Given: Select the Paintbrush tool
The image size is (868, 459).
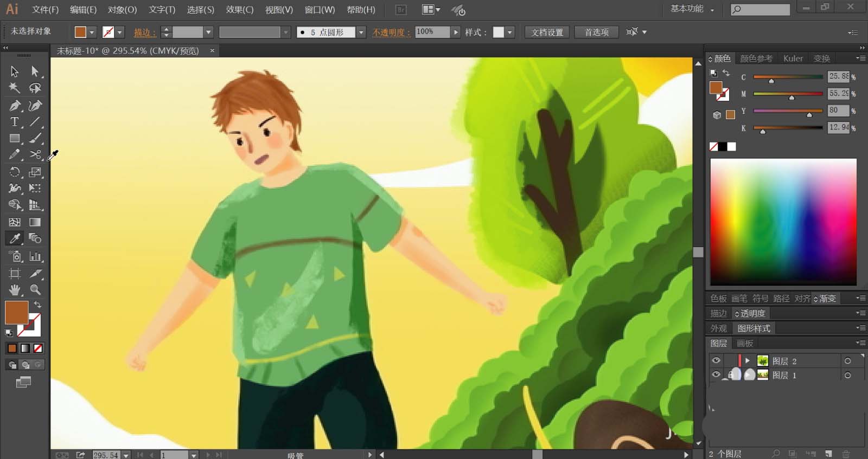Looking at the screenshot, I should (x=35, y=139).
